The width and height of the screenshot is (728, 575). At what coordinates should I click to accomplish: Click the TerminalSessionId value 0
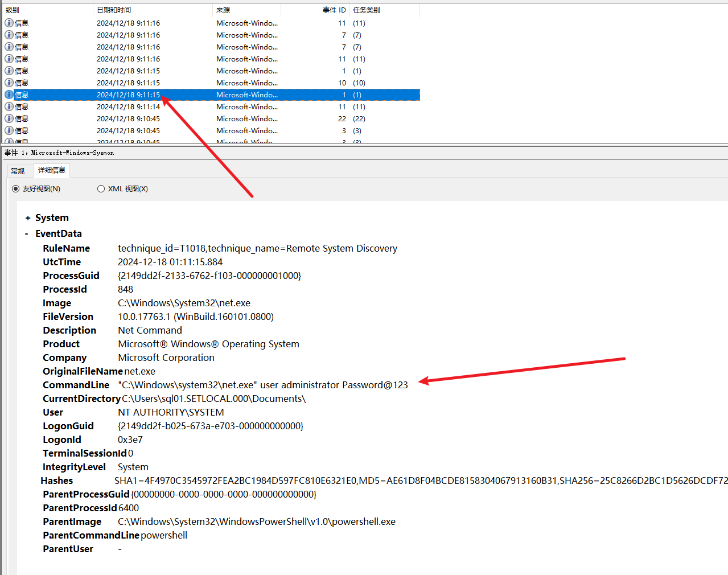tap(130, 453)
